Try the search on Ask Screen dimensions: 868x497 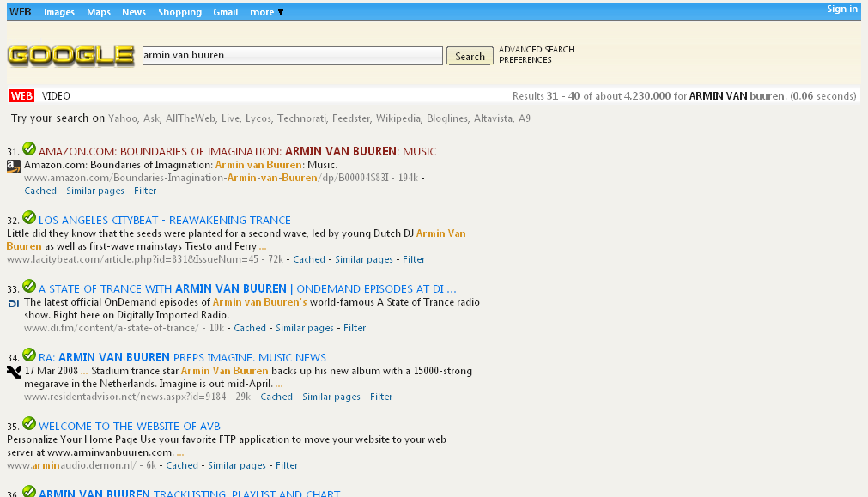pos(151,118)
